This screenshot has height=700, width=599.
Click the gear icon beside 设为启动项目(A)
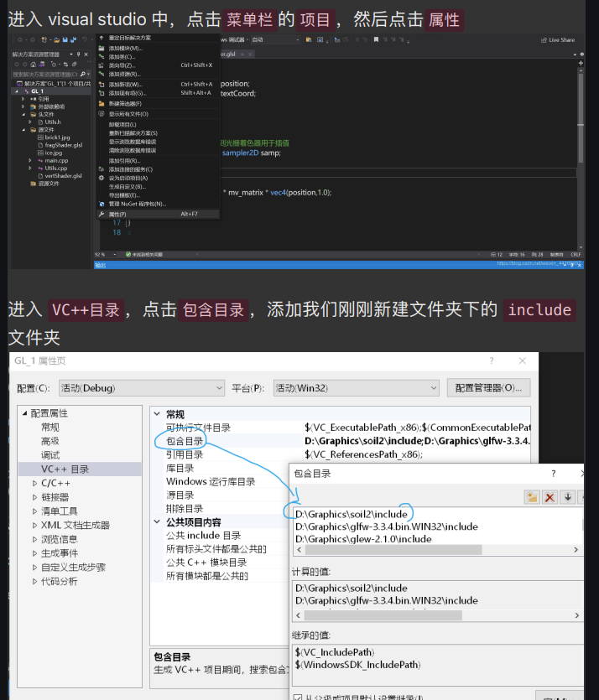(102, 178)
